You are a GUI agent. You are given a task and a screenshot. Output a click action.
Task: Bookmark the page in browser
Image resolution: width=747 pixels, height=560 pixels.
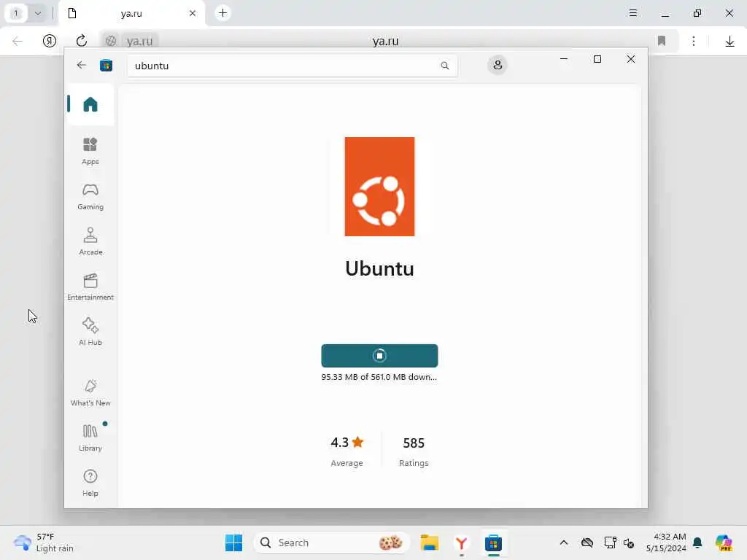[x=661, y=41]
